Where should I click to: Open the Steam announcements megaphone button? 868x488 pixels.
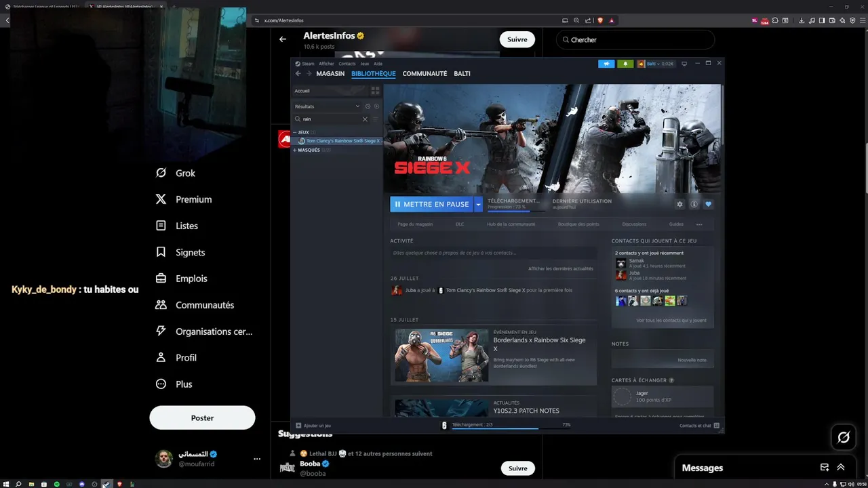tap(606, 64)
